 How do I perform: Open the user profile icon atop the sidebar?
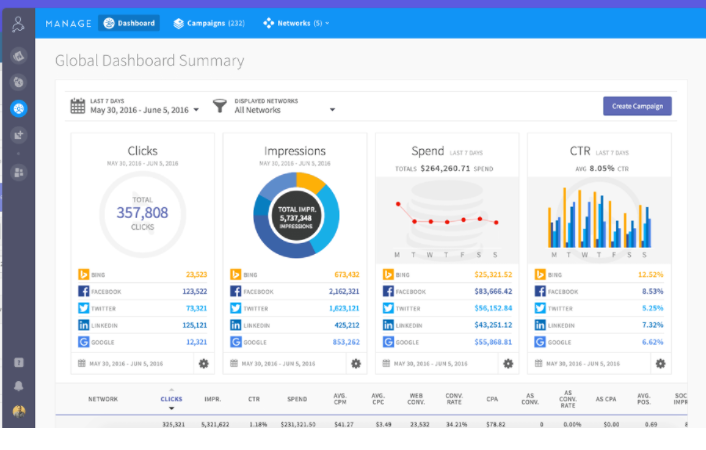coord(18,23)
